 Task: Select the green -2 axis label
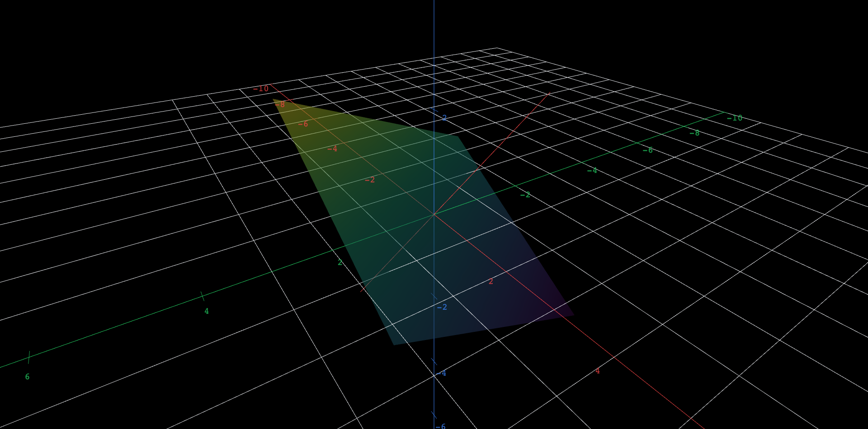point(525,195)
